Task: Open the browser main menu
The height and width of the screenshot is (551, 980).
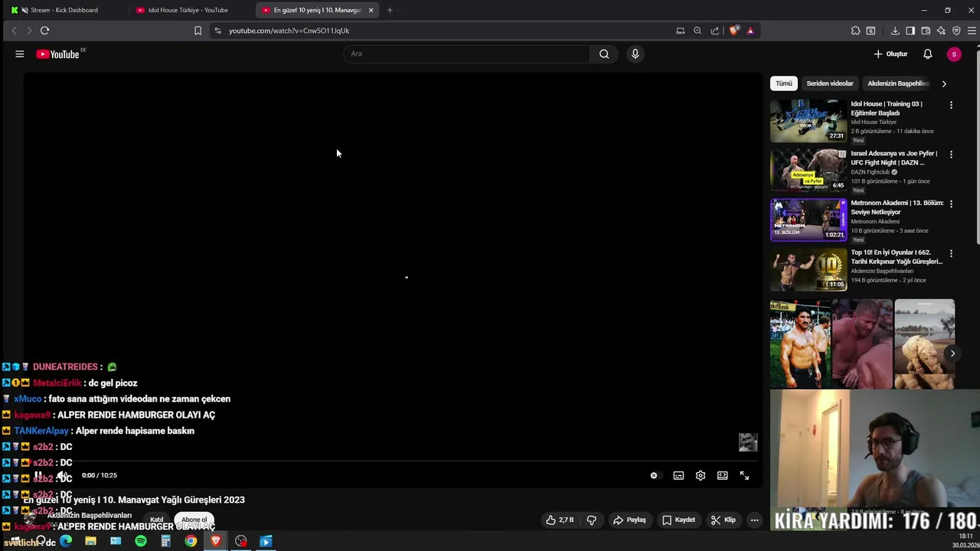Action: point(972,31)
